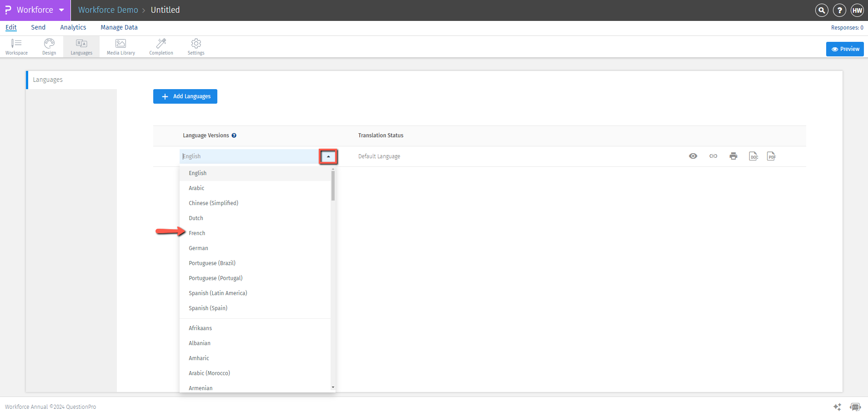Open the Send menu tab
868x412 pixels.
coord(38,27)
